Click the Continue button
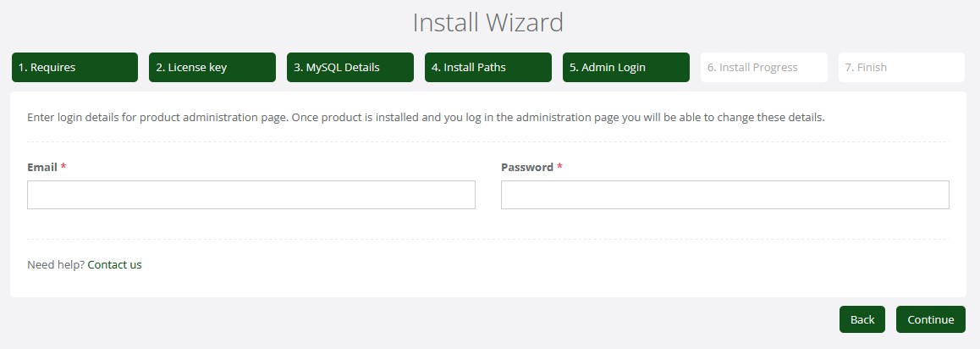Image resolution: width=980 pixels, height=349 pixels. [930, 319]
